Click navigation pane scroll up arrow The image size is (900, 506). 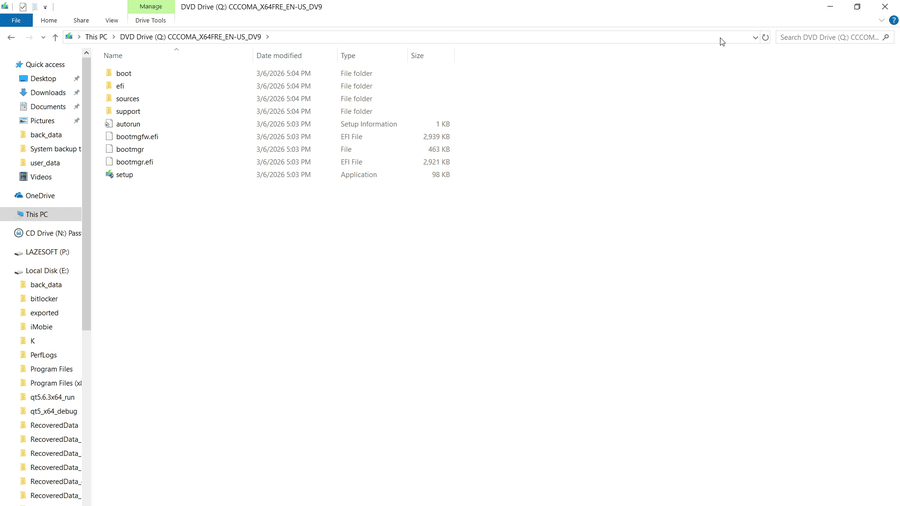point(86,53)
